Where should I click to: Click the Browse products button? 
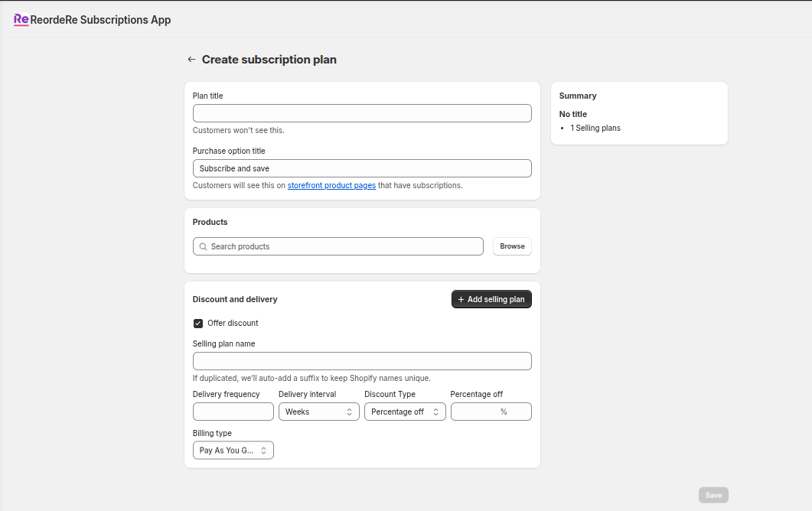(x=512, y=246)
